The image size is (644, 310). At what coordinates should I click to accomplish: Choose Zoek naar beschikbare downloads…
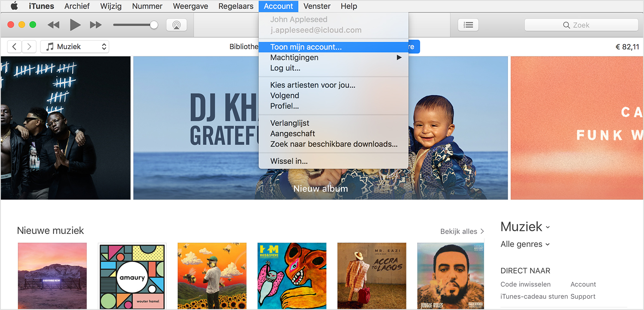(334, 144)
